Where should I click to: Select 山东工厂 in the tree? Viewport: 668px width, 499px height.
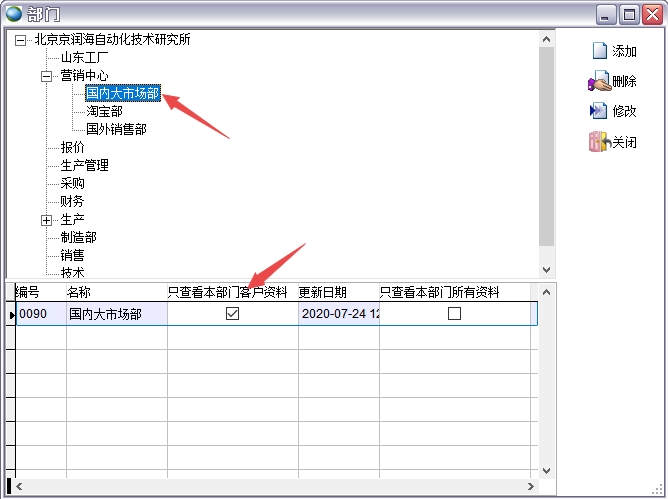pos(84,58)
